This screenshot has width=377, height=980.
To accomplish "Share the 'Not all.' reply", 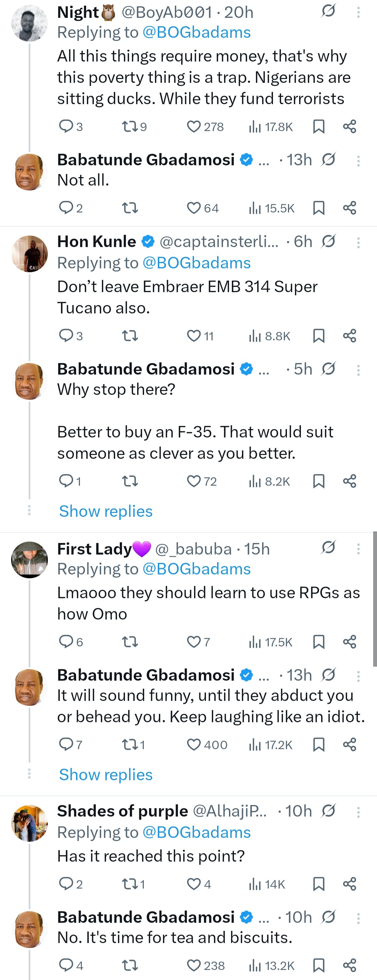I will pos(349,208).
